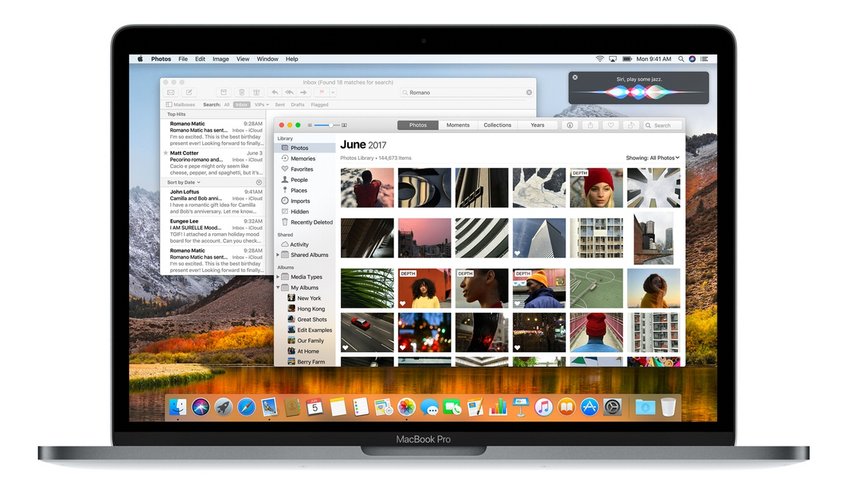Screen dimensions: 850x478
Task: Open the Eungee Lee email in Mail
Action: [214, 231]
